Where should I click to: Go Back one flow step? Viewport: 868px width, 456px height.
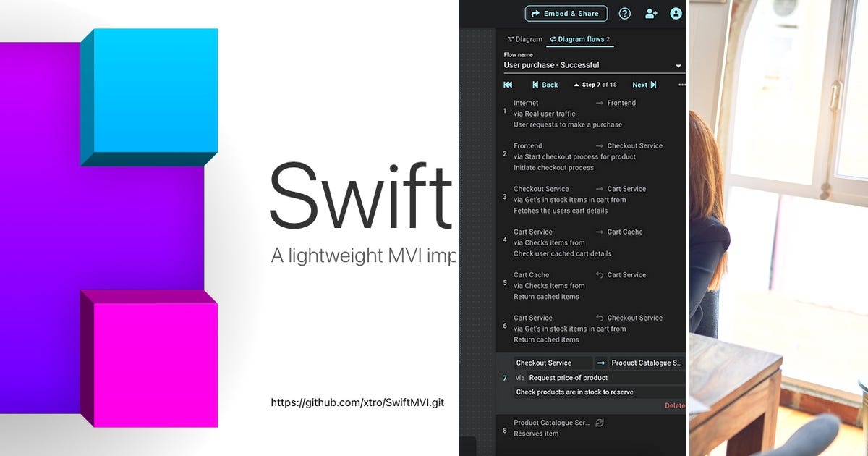click(545, 85)
